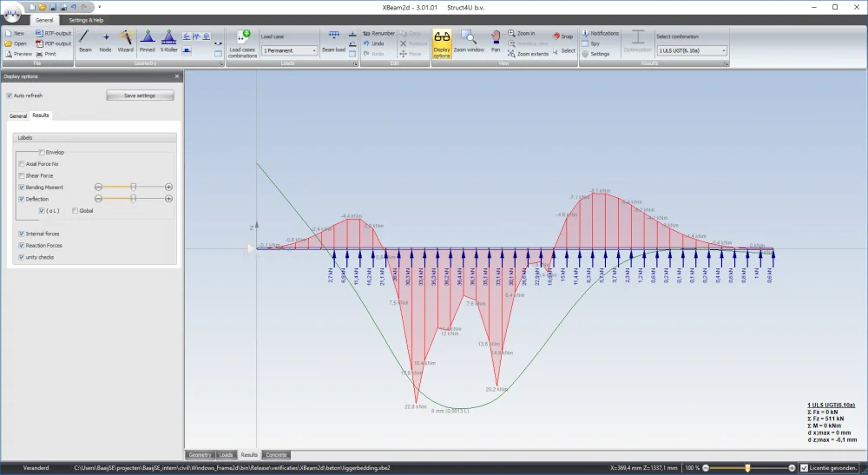Activate the Pan hand tool

coord(496,42)
